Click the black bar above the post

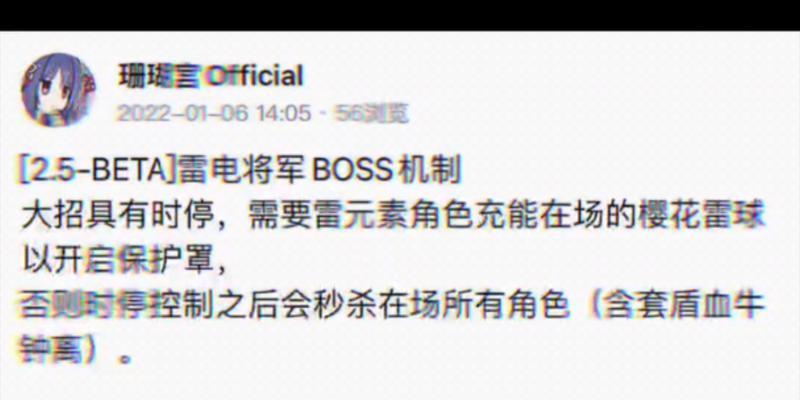pyautogui.click(x=400, y=15)
